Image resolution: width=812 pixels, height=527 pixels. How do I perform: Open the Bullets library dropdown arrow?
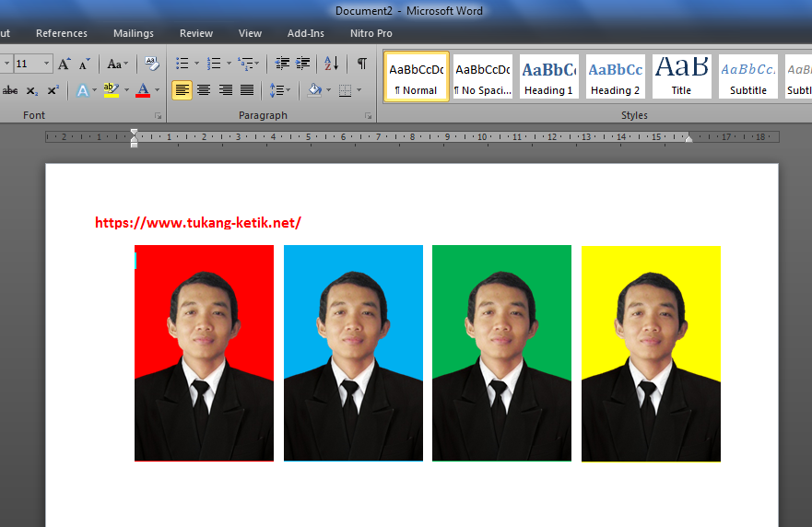(197, 64)
